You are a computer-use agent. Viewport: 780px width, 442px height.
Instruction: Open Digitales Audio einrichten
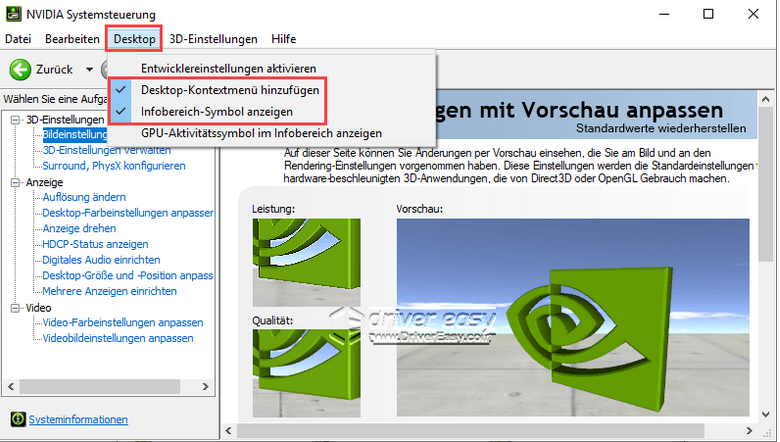click(x=101, y=260)
